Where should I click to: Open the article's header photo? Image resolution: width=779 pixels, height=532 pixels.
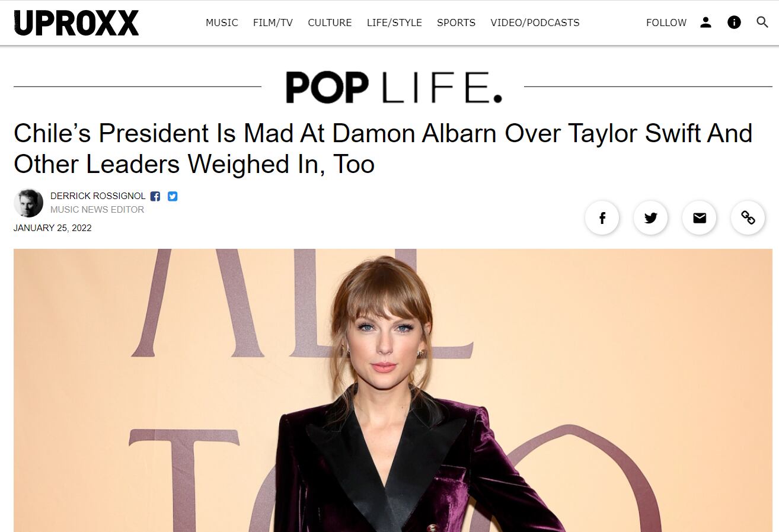click(393, 390)
